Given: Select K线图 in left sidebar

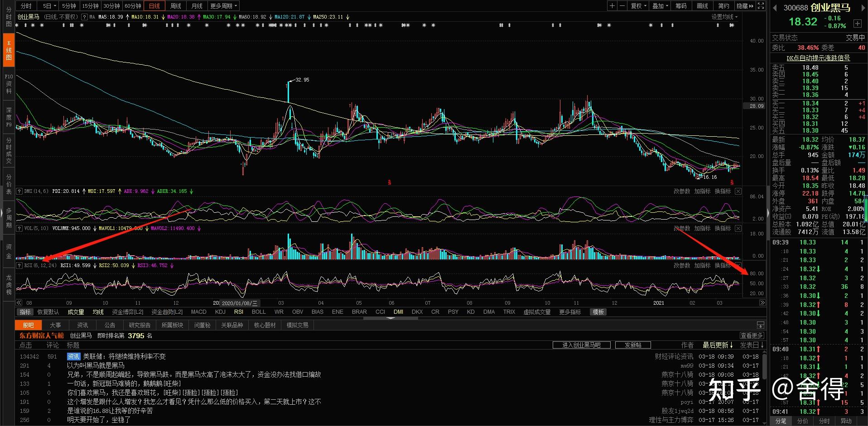Looking at the screenshot, I should click(9, 50).
